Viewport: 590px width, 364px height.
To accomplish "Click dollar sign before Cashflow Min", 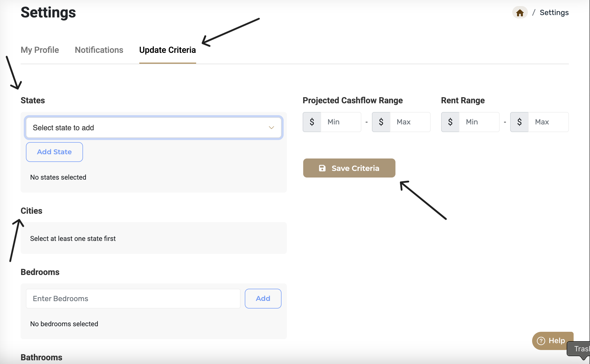I will click(x=312, y=122).
